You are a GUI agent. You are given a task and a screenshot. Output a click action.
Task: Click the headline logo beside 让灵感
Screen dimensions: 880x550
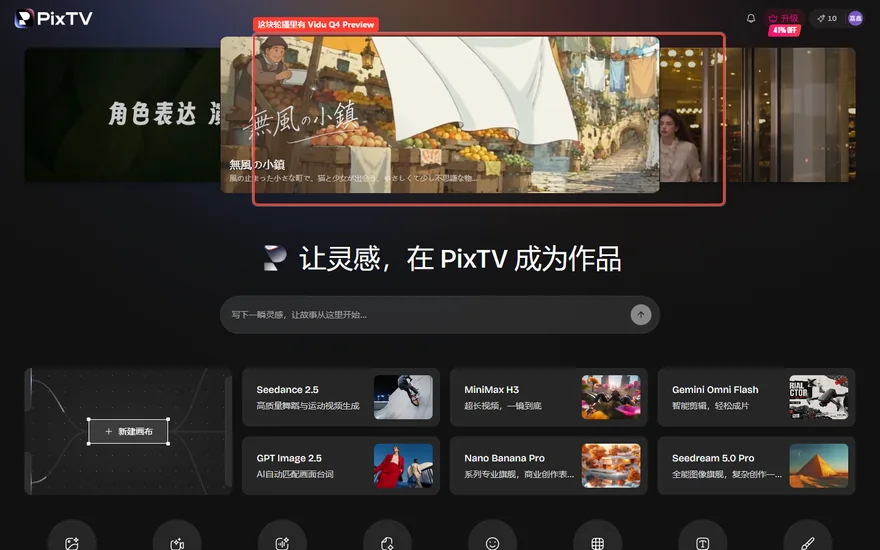click(276, 258)
